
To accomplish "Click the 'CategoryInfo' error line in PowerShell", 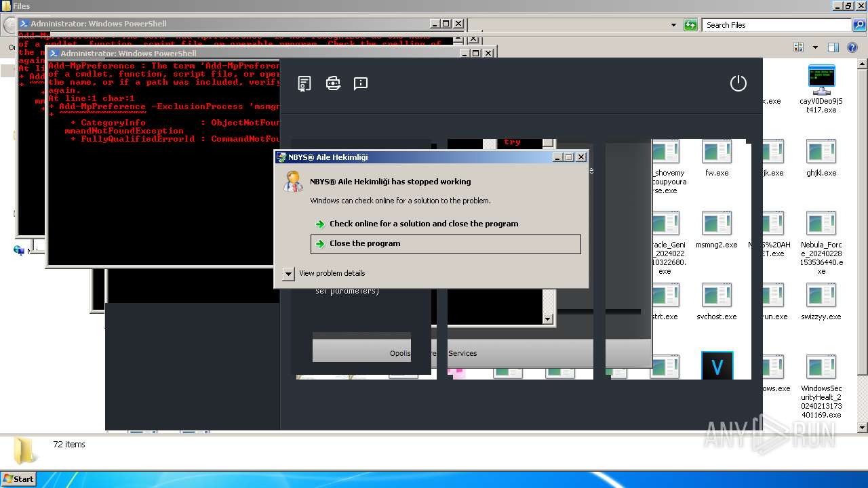I will (x=175, y=123).
